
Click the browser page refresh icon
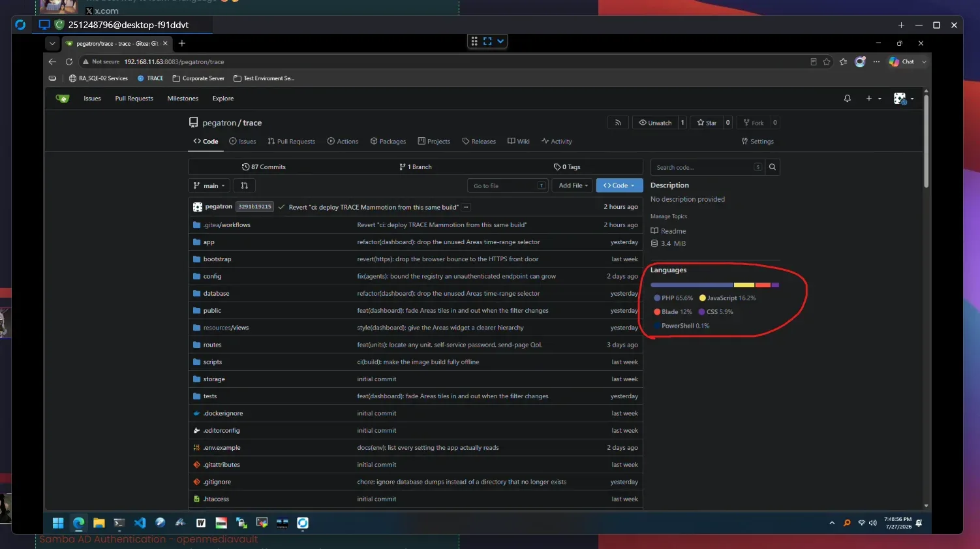pos(69,62)
